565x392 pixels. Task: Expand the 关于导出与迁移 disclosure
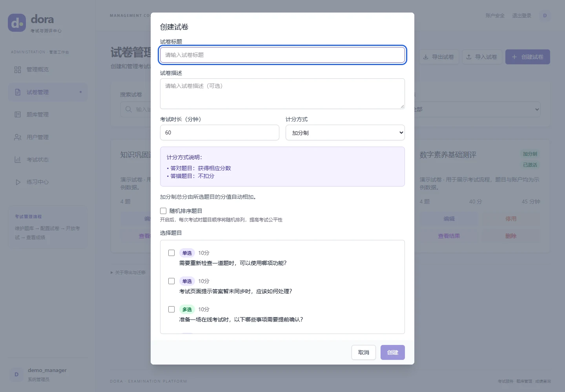pyautogui.click(x=128, y=272)
